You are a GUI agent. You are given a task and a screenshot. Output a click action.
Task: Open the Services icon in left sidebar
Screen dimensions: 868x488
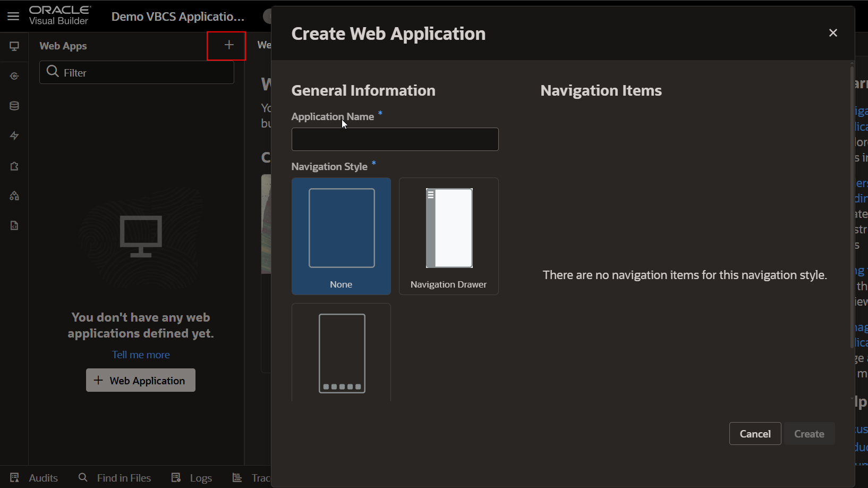14,76
